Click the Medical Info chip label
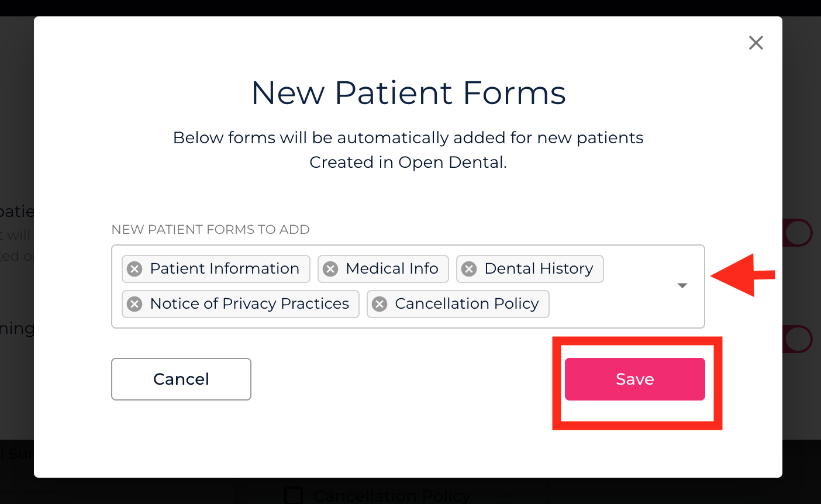This screenshot has width=821, height=504. (392, 269)
